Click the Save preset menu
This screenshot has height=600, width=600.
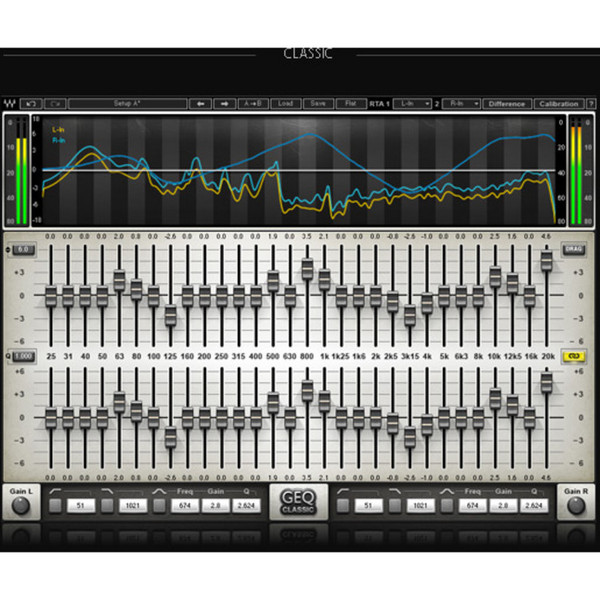pos(318,103)
